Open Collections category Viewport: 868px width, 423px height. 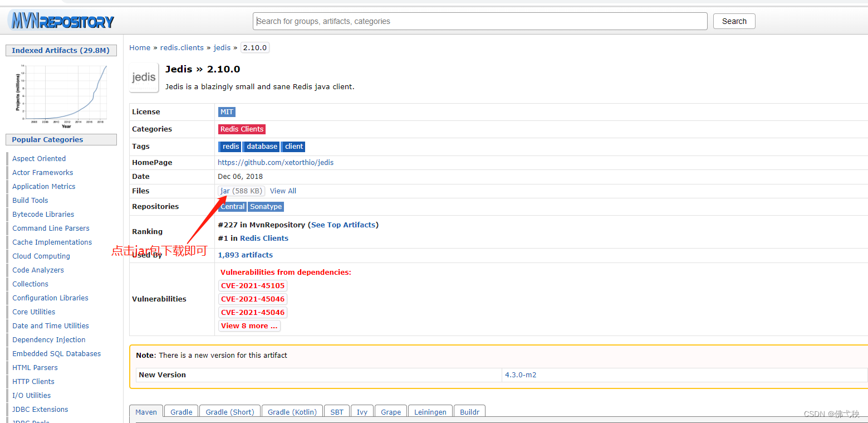(x=31, y=284)
